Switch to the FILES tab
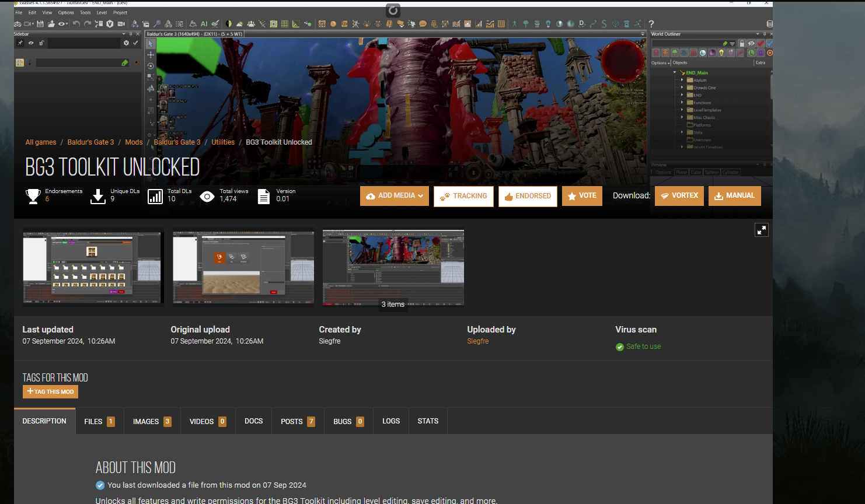Viewport: 865px width, 504px height. (x=99, y=421)
